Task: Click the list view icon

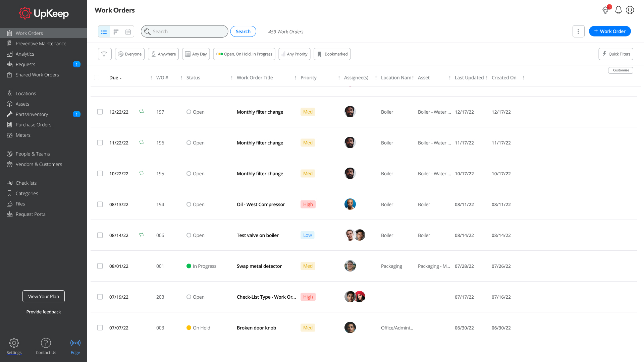Action: pyautogui.click(x=104, y=32)
